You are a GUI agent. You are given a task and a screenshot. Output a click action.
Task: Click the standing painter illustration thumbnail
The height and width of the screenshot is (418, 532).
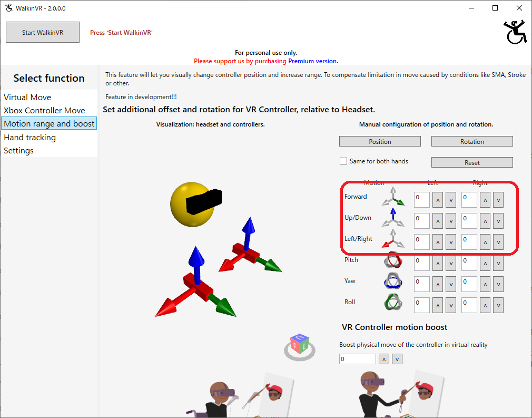tap(401, 395)
